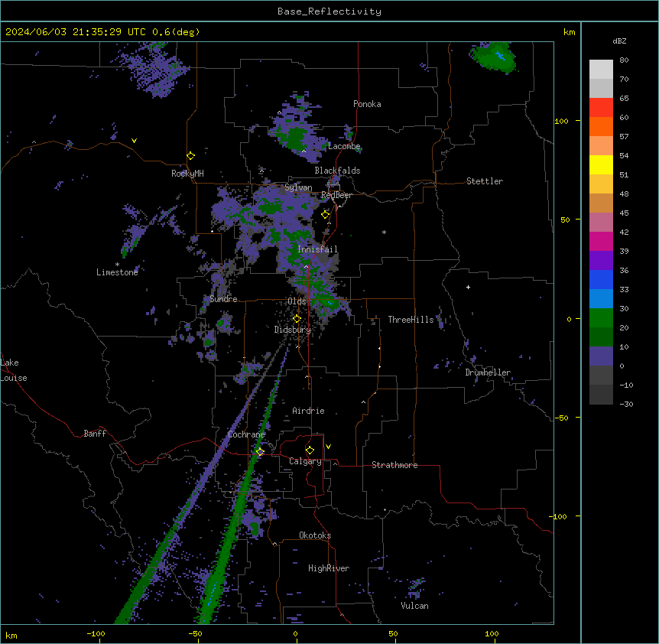
Task: Click the white plus marker north of Drumheller
Action: 468,287
